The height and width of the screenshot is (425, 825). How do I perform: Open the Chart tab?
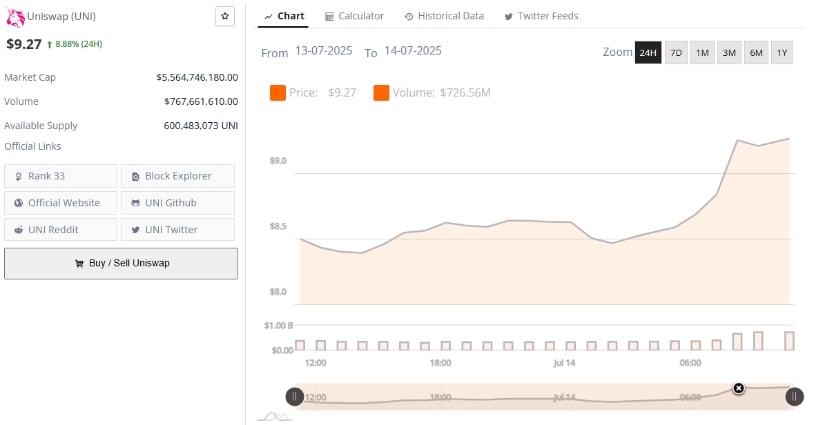(284, 16)
